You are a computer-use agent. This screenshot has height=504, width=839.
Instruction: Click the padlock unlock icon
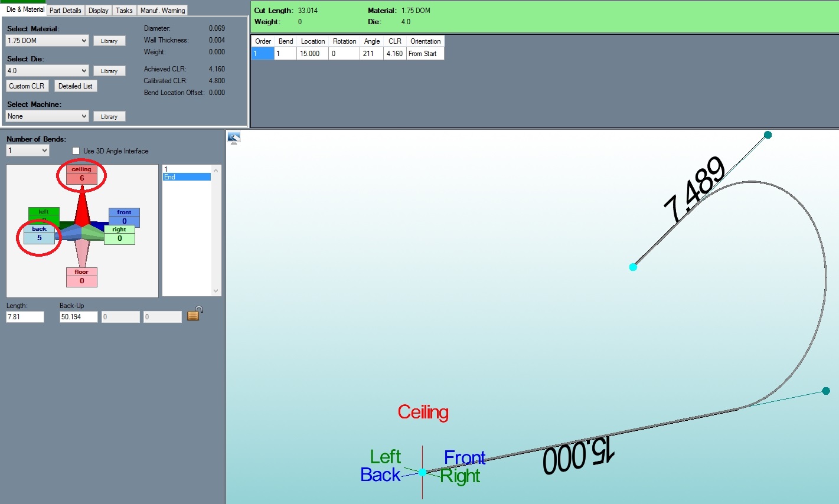pyautogui.click(x=195, y=314)
